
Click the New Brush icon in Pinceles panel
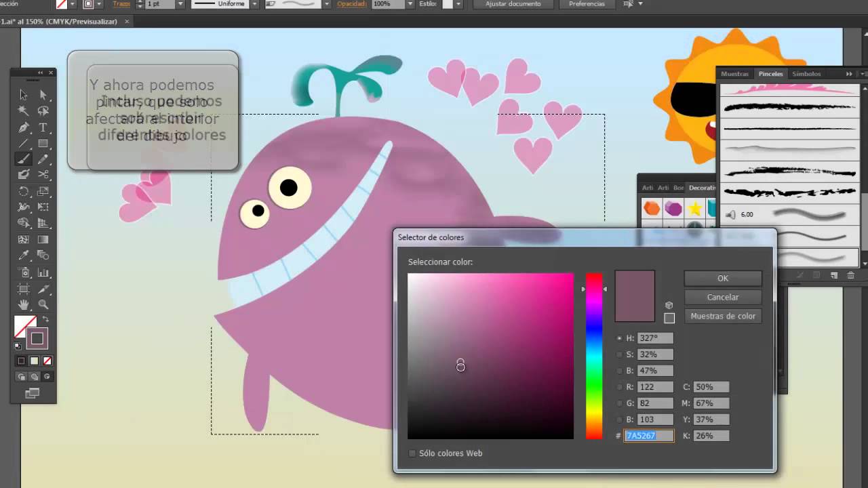(834, 275)
